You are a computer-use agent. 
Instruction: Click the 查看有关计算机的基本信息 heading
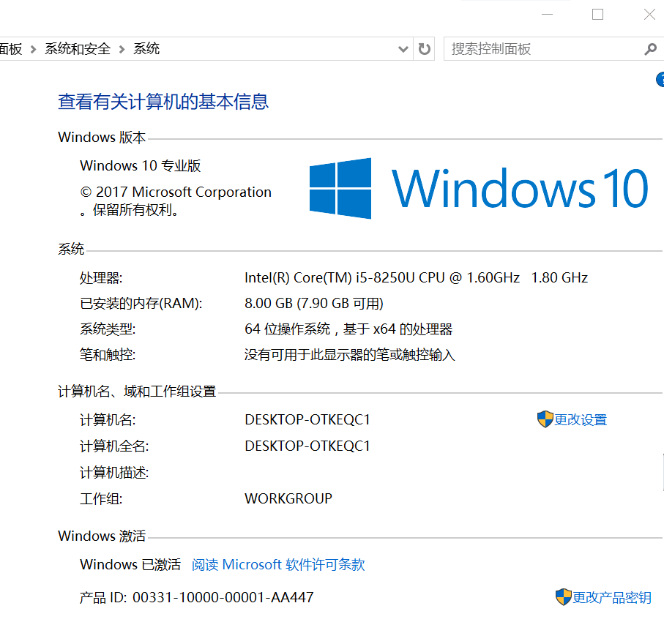point(163,102)
